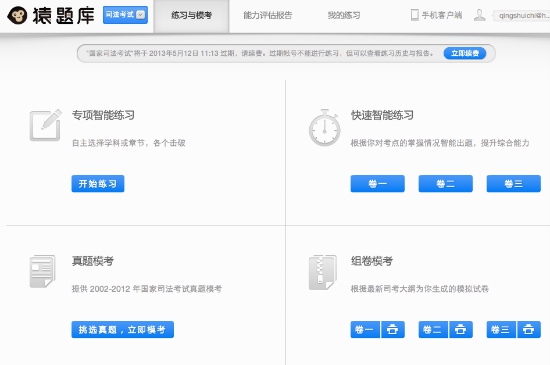The width and height of the screenshot is (550, 365).
Task: Select 卷一 under 快速智能练习
Action: [377, 184]
